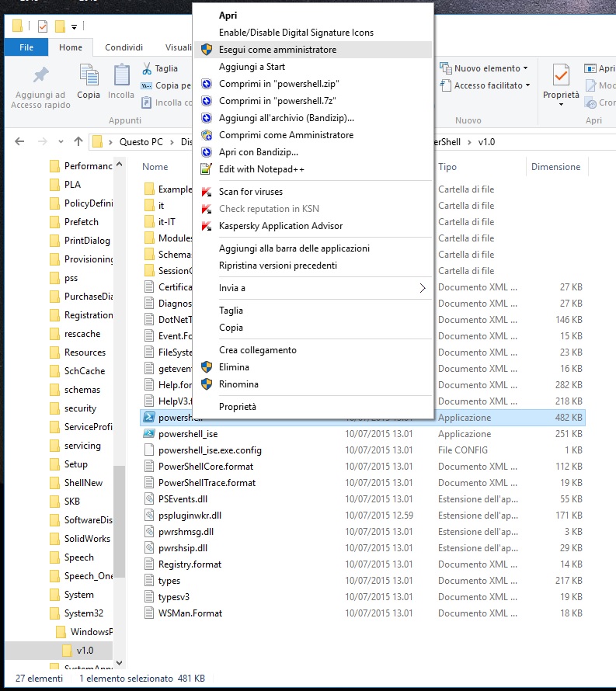
Task: Open the Quick Access Toolbar customize dropdown
Action: point(74,27)
